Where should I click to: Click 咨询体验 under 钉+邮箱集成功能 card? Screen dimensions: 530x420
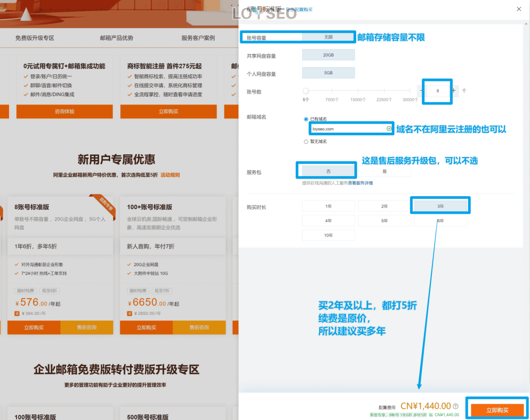[65, 111]
